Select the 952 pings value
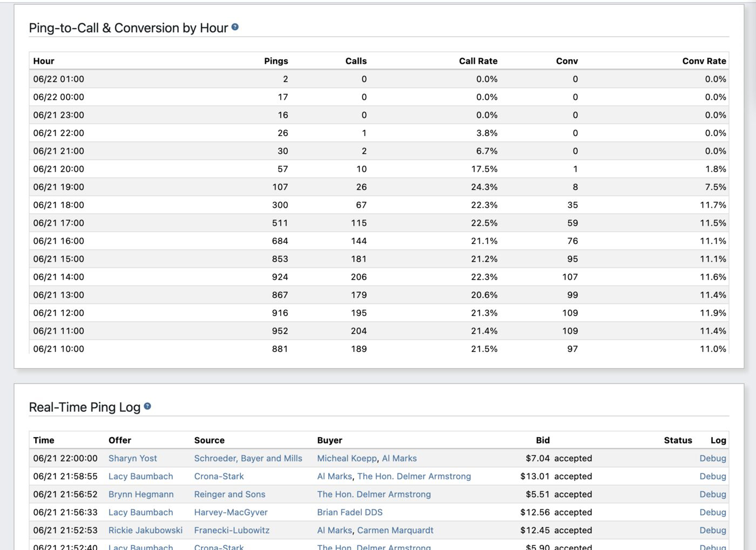The width and height of the screenshot is (756, 550). [x=280, y=331]
